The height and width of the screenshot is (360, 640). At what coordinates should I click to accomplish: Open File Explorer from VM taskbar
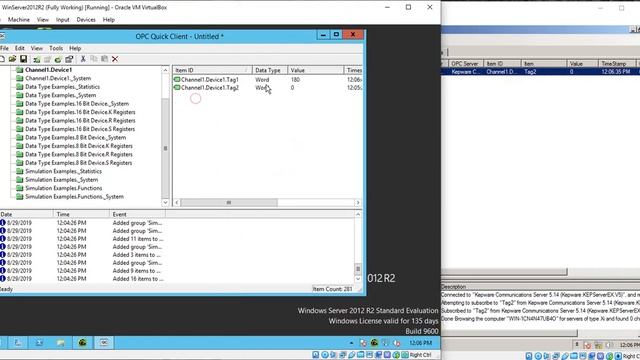[x=61, y=343]
